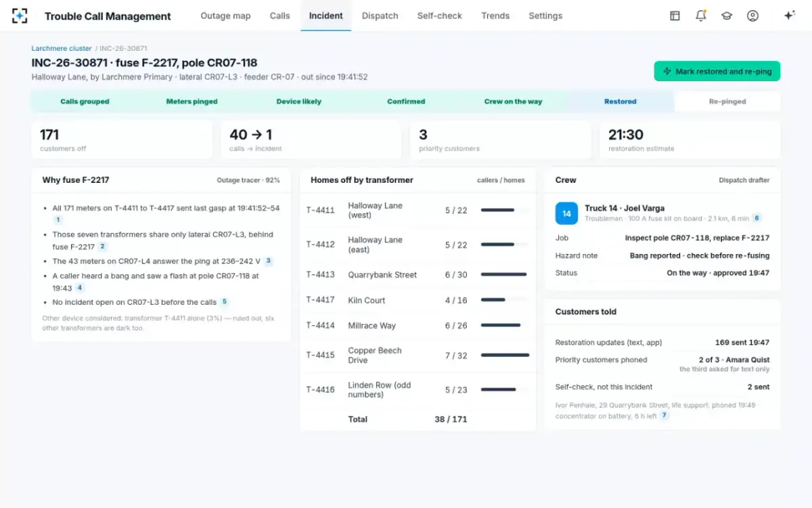The image size is (812, 508).
Task: Select the Confirmed stage
Action: click(x=406, y=102)
